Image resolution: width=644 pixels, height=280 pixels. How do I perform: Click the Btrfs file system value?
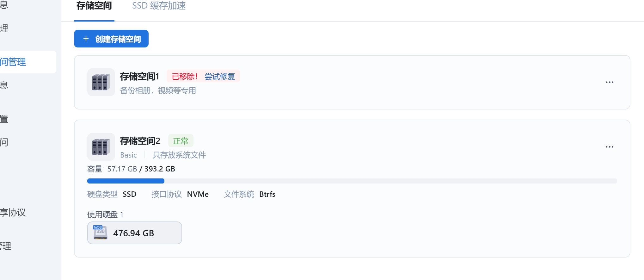[267, 194]
